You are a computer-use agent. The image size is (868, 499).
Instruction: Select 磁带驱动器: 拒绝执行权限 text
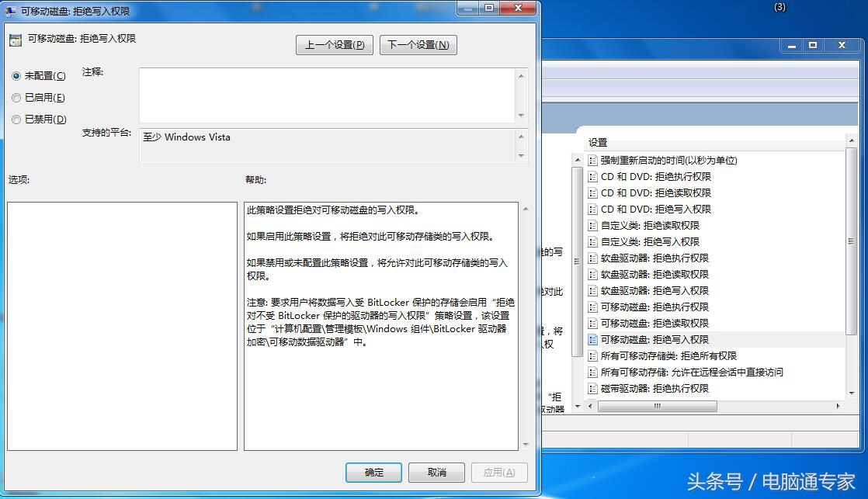[x=654, y=389]
